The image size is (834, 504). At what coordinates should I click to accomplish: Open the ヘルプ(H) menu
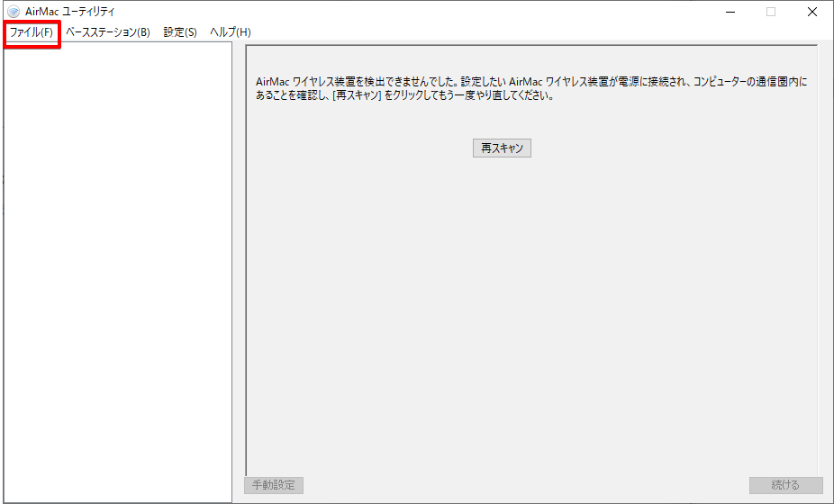(x=230, y=32)
